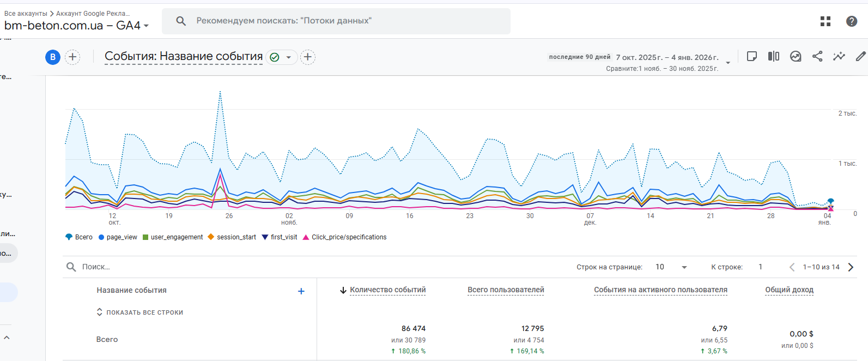Viewport: 868px width, 361px height.
Task: Add comparison with plus next to B
Action: pos(72,57)
